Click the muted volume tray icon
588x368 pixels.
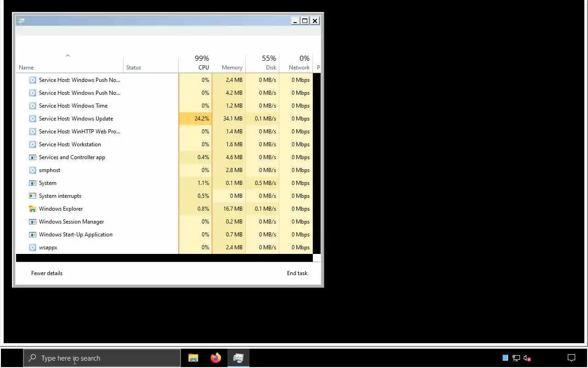[x=527, y=358]
